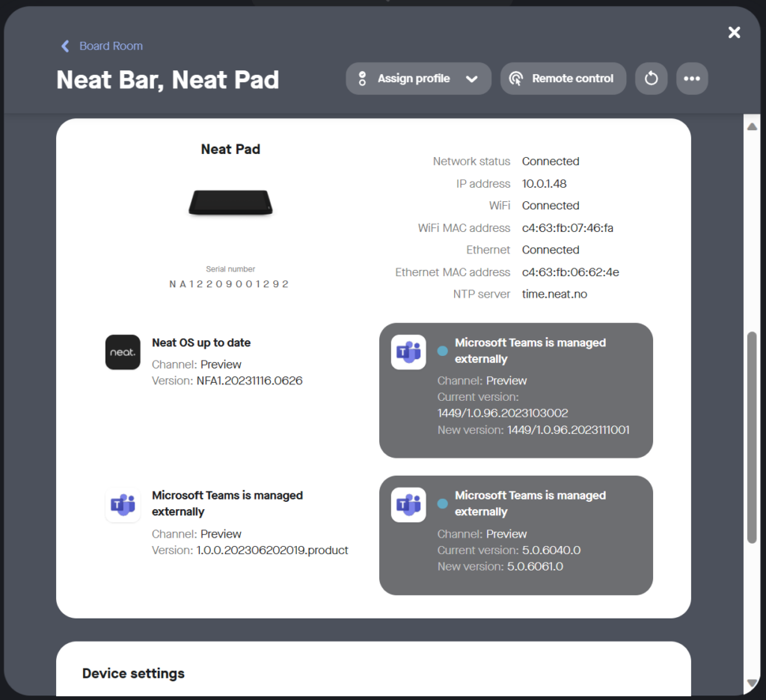Click the serial number NA1220900 1292

[229, 283]
